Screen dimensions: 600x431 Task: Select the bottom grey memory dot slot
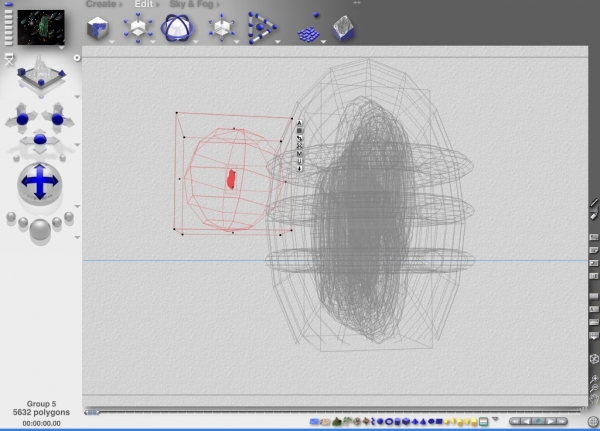8,43
